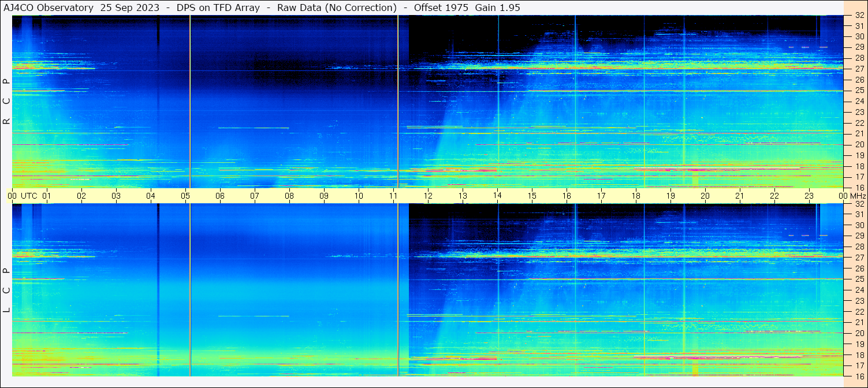Click the 16 MHz tick on the upper RCP scale
This screenshot has width=868, height=388.
pyautogui.click(x=859, y=187)
